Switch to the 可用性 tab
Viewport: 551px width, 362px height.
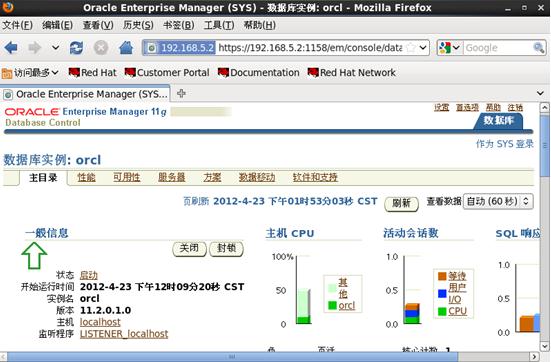pos(127,177)
